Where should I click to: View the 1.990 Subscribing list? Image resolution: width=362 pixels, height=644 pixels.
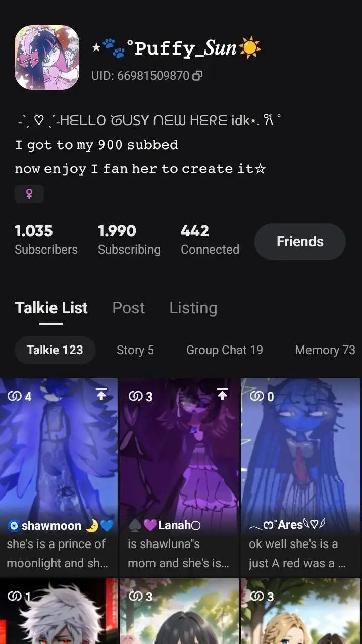[129, 239]
